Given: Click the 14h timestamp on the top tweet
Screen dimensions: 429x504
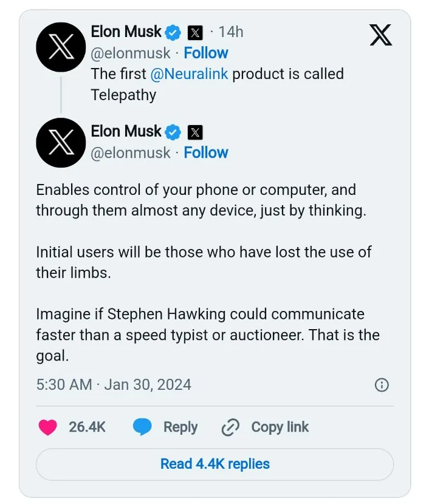Looking at the screenshot, I should [231, 32].
